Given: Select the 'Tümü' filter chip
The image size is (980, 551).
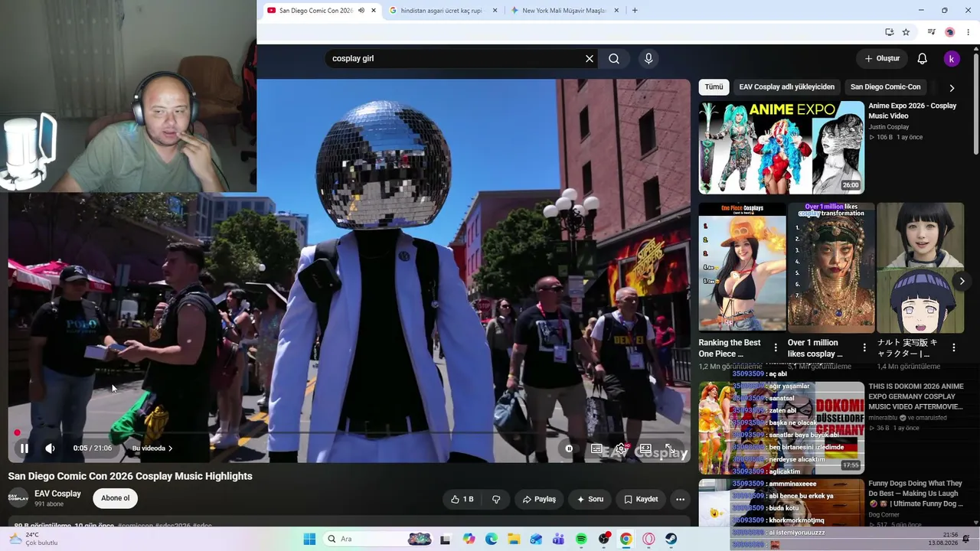Looking at the screenshot, I should (714, 87).
